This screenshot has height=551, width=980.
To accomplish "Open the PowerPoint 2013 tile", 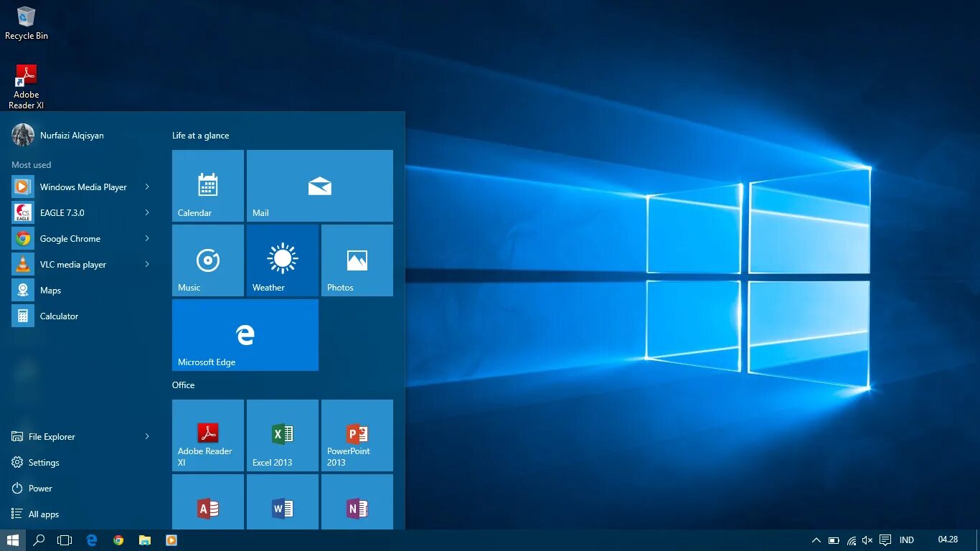I will [357, 435].
